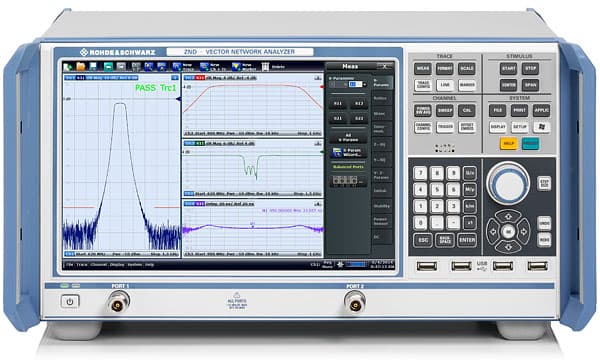Click the MARKER hardkey

click(467, 85)
